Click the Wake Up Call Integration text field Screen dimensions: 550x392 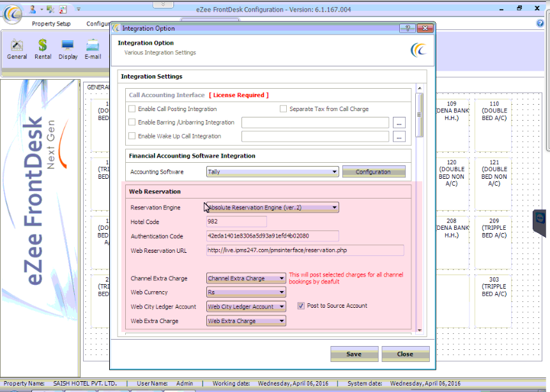[x=315, y=137]
